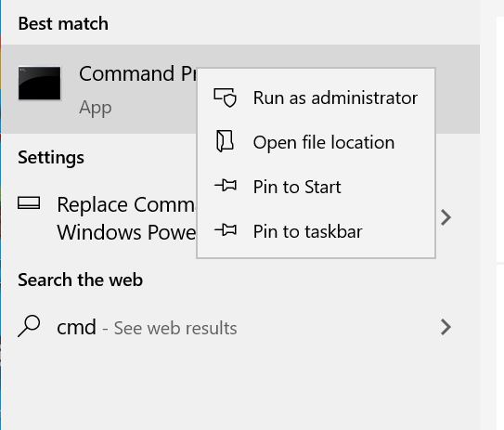Screen dimensions: 504x430
Task: Click the App subtitle under Command Prompt
Action: (96, 108)
